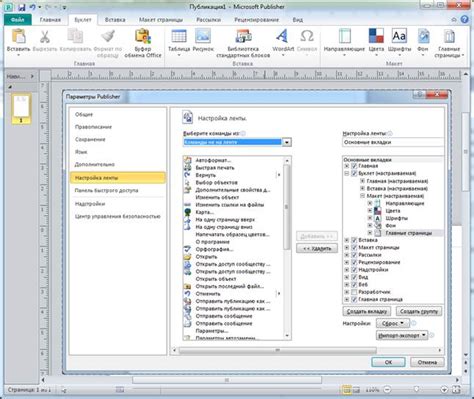
Task: Click Создать группу button
Action: 419,311
